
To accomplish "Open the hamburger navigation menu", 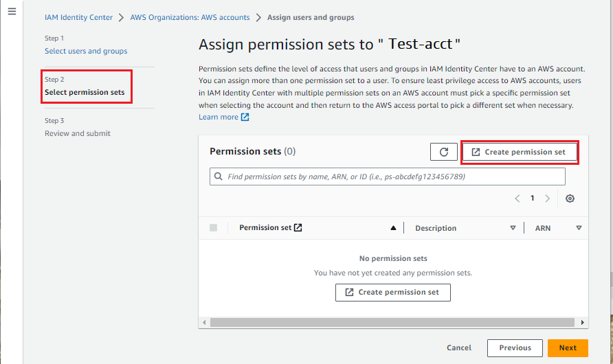I will 12,11.
